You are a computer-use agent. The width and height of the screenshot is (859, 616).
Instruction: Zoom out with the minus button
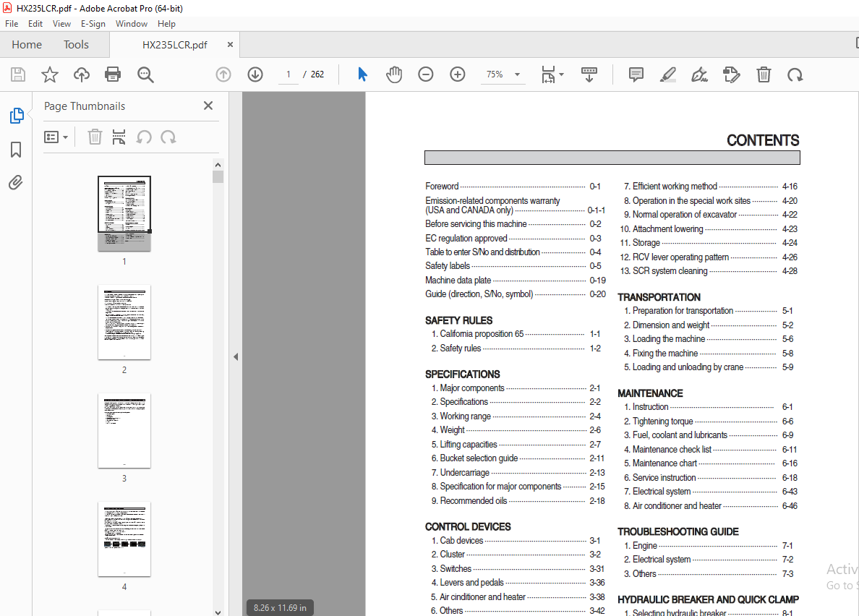coord(426,74)
